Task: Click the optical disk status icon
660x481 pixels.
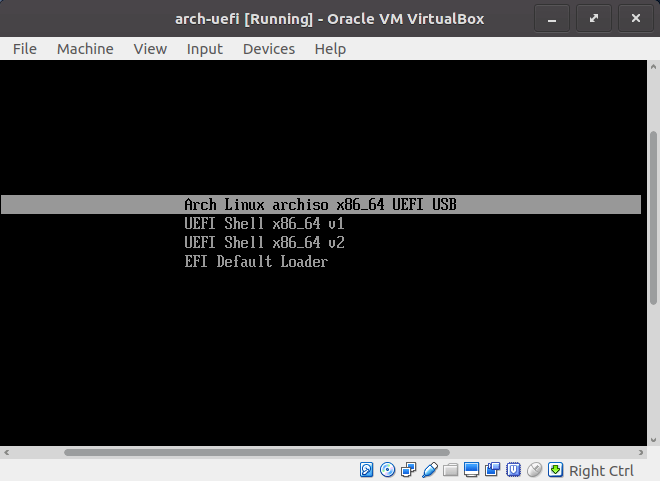Action: tap(388, 470)
